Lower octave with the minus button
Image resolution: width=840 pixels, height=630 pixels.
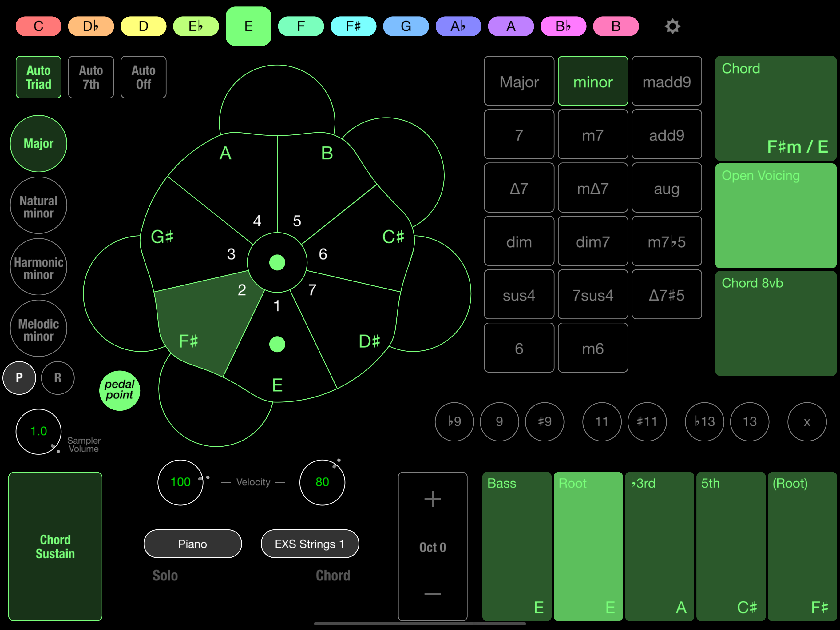coord(433,594)
